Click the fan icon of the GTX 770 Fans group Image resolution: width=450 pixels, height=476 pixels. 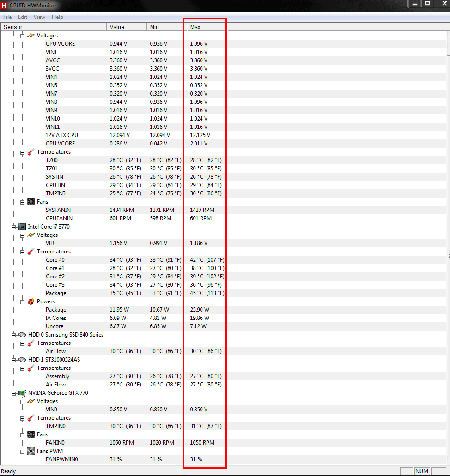click(30, 434)
